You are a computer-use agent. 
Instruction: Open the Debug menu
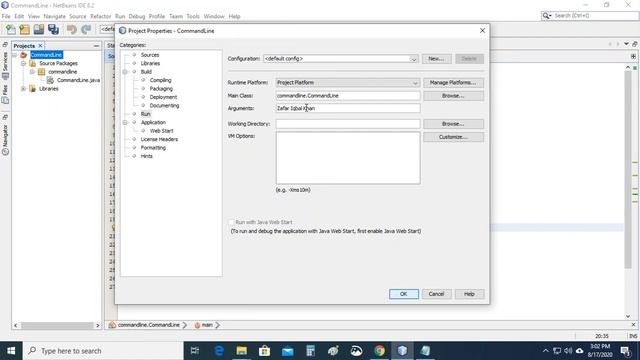(x=137, y=16)
